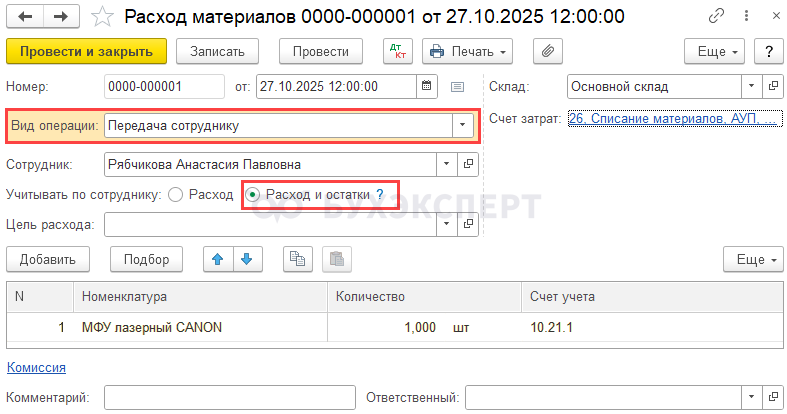787x414 pixels.
Task: Select the Расход radio option
Action: tap(176, 195)
